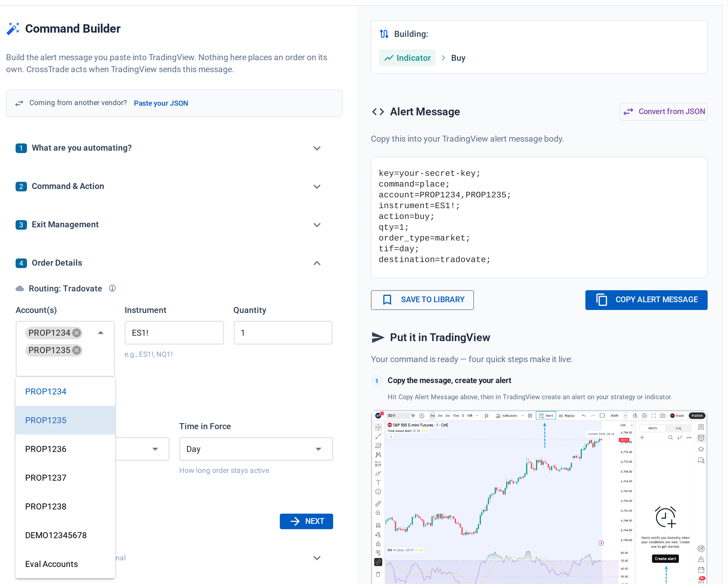Click the swap arrows icon beside vendor prompt
The width and height of the screenshot is (728, 584).
[19, 103]
